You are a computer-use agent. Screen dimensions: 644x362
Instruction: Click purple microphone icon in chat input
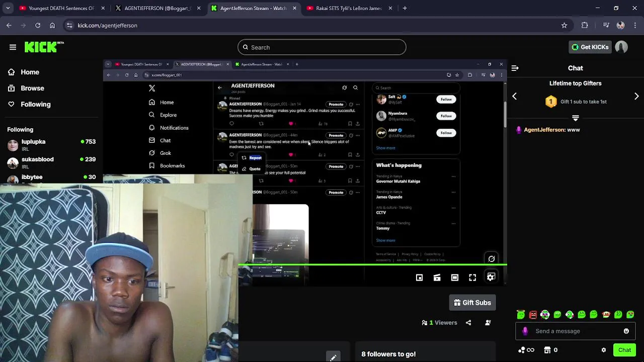coord(525,331)
